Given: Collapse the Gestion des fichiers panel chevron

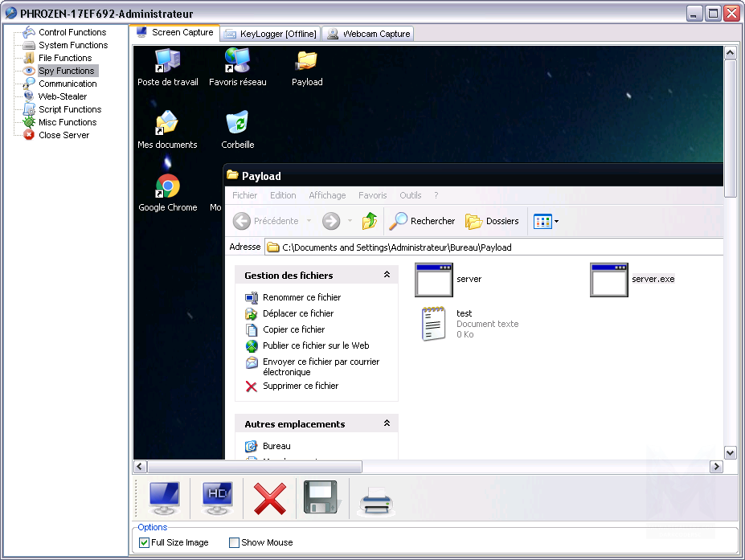Looking at the screenshot, I should pyautogui.click(x=387, y=275).
